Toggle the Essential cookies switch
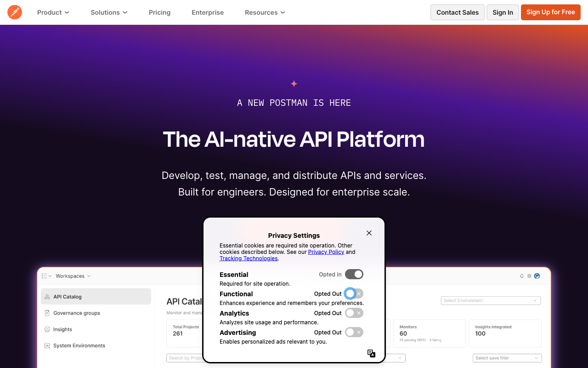 pos(354,274)
